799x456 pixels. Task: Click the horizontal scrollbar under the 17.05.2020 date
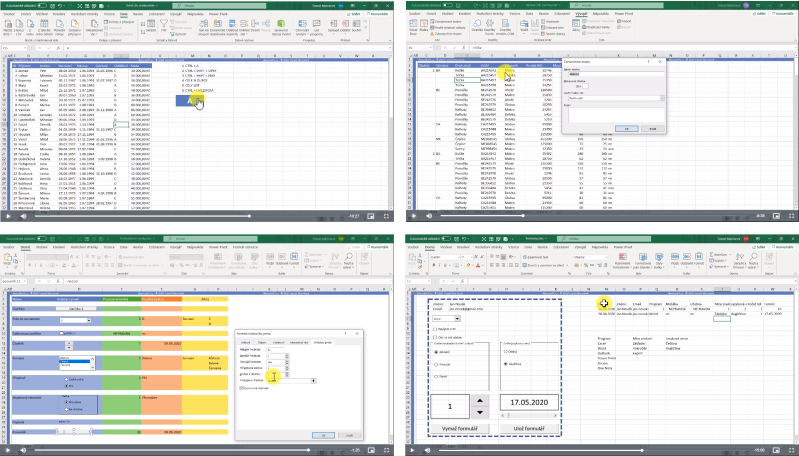click(x=529, y=415)
